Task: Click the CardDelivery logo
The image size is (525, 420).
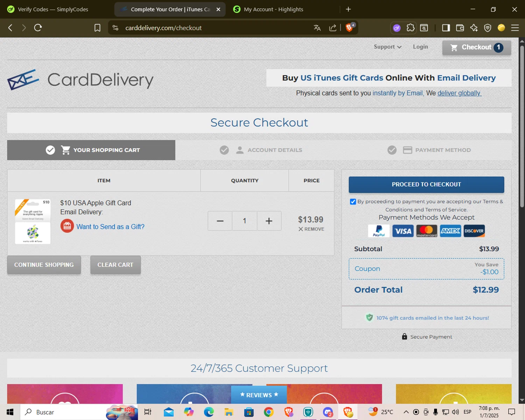Action: point(80,80)
